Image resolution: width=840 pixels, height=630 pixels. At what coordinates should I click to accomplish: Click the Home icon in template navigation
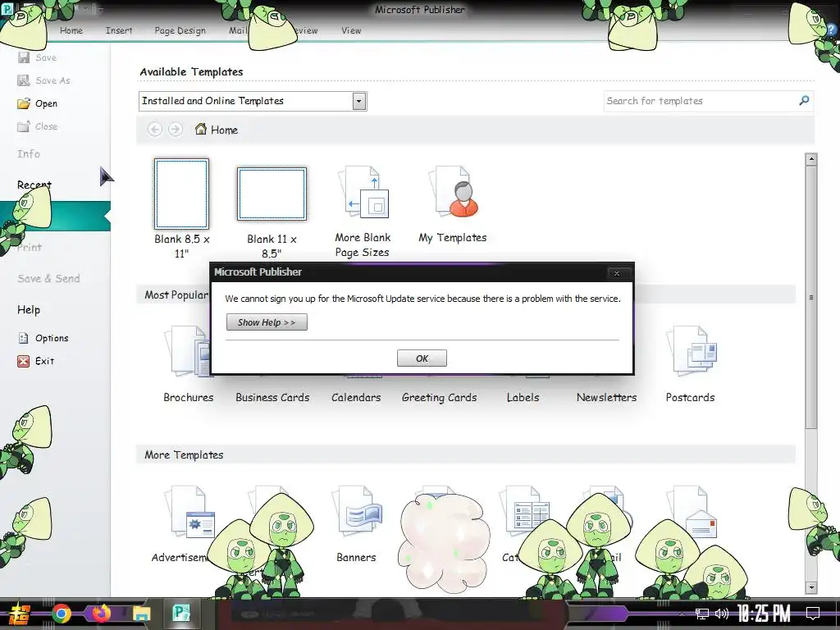(201, 129)
